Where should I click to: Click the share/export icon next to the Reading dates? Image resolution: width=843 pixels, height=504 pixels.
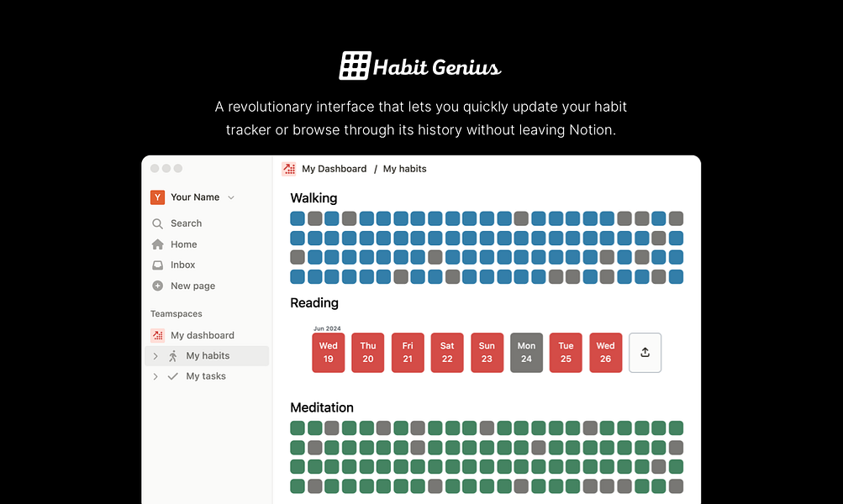[x=645, y=353]
